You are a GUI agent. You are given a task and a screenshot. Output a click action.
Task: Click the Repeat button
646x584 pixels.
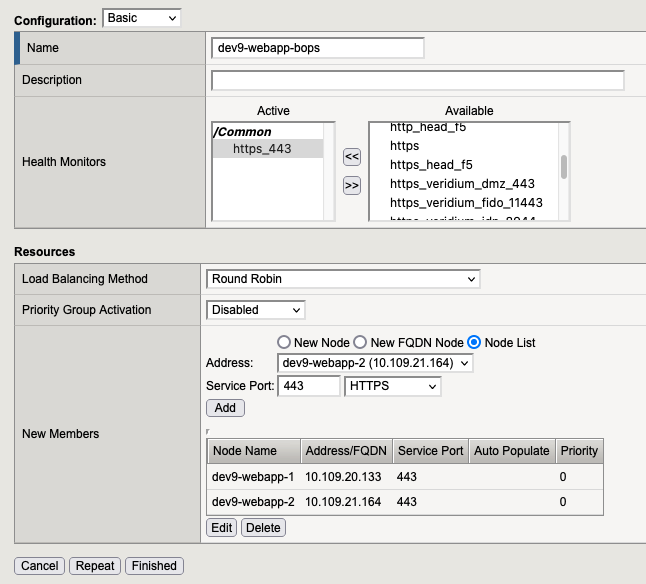(95, 566)
